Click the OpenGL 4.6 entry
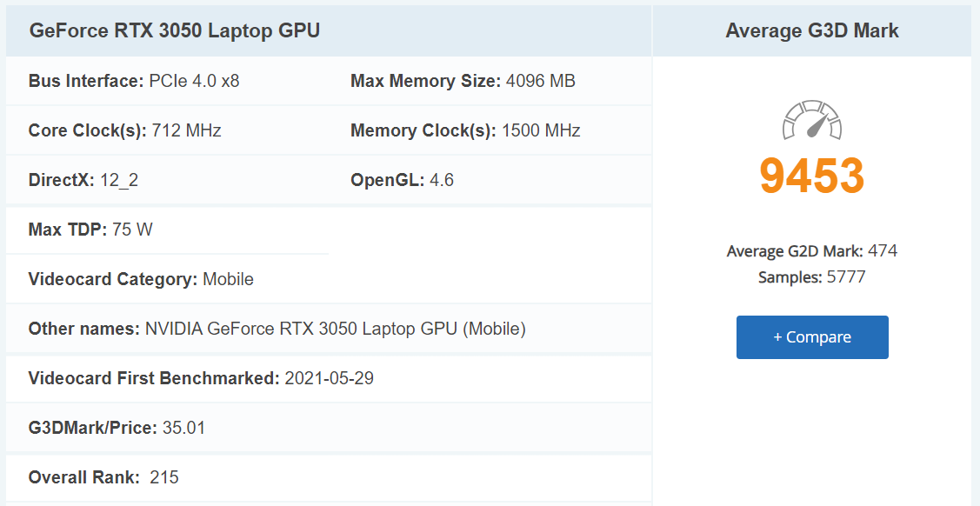 tap(402, 180)
